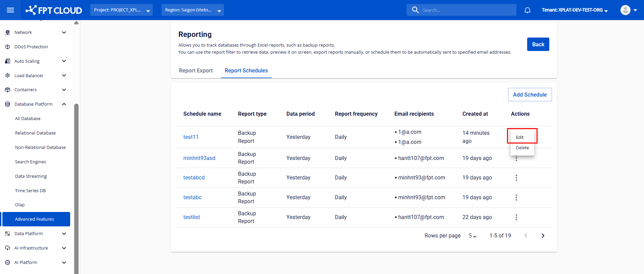644x274 pixels.
Task: Open the testabcd schedule link
Action: (x=194, y=178)
